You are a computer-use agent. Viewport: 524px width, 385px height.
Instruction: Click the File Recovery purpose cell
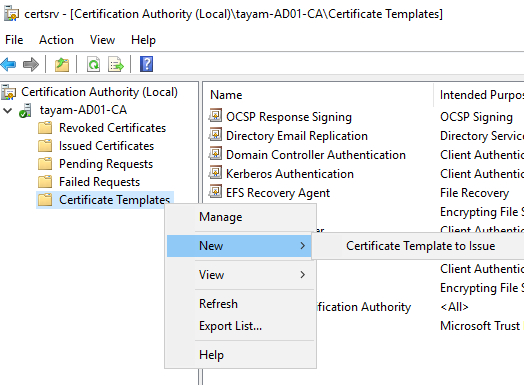[x=474, y=193]
